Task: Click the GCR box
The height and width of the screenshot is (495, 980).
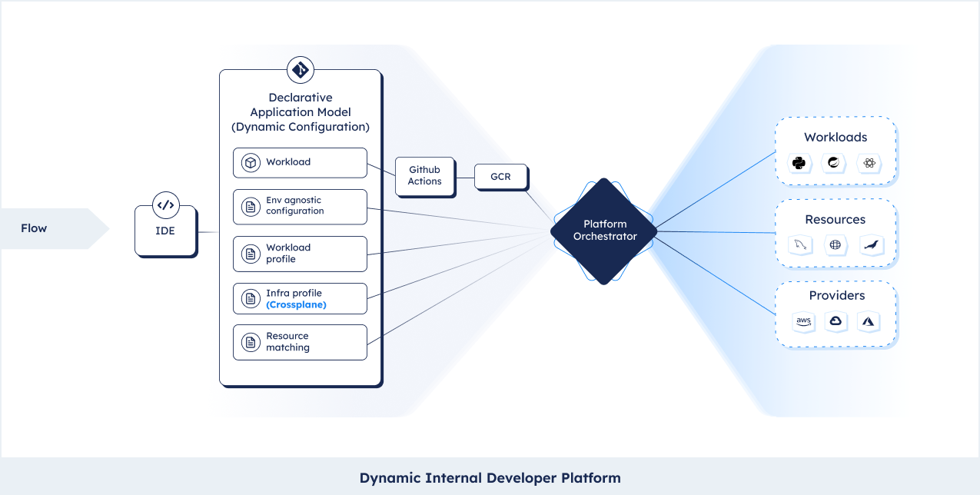Action: tap(500, 177)
